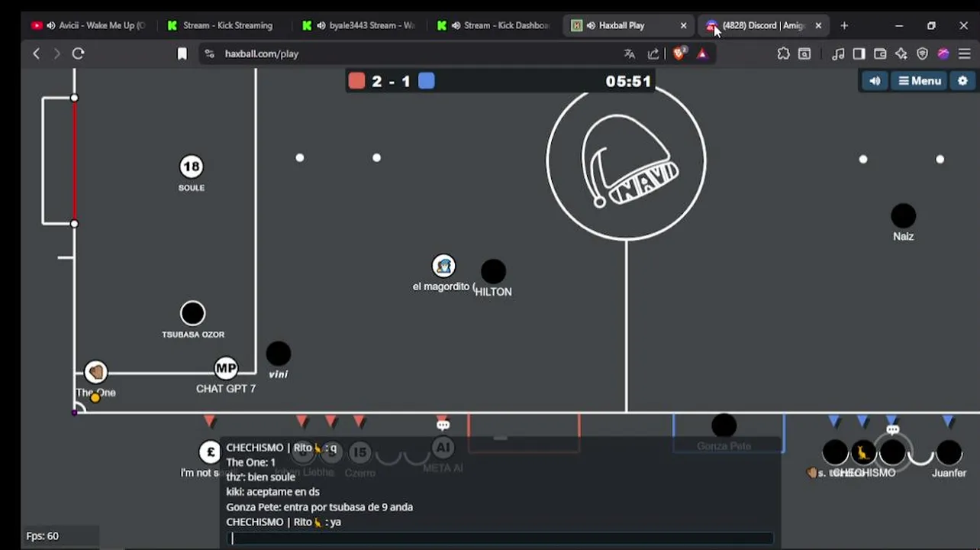Open the site settings icon beside the URL
The image size is (980, 550).
(x=210, y=53)
